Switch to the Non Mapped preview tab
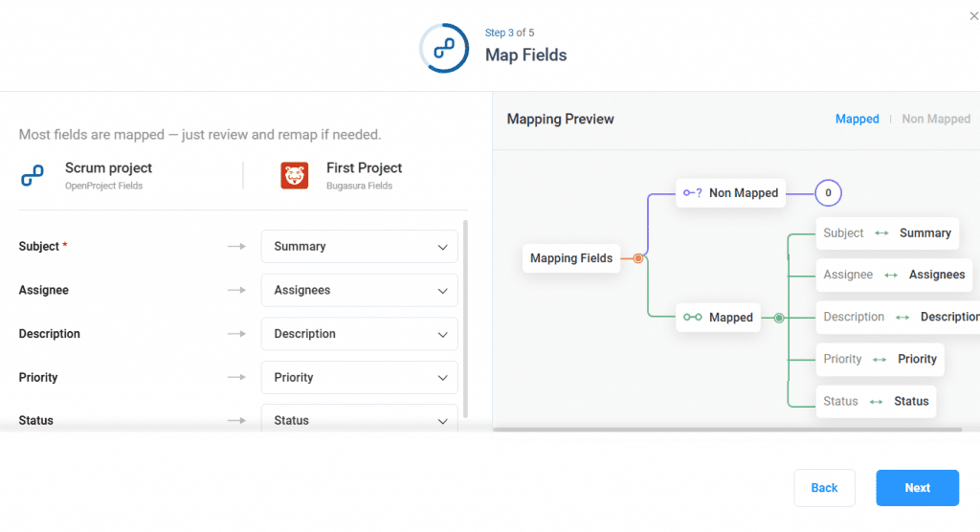 pyautogui.click(x=936, y=120)
